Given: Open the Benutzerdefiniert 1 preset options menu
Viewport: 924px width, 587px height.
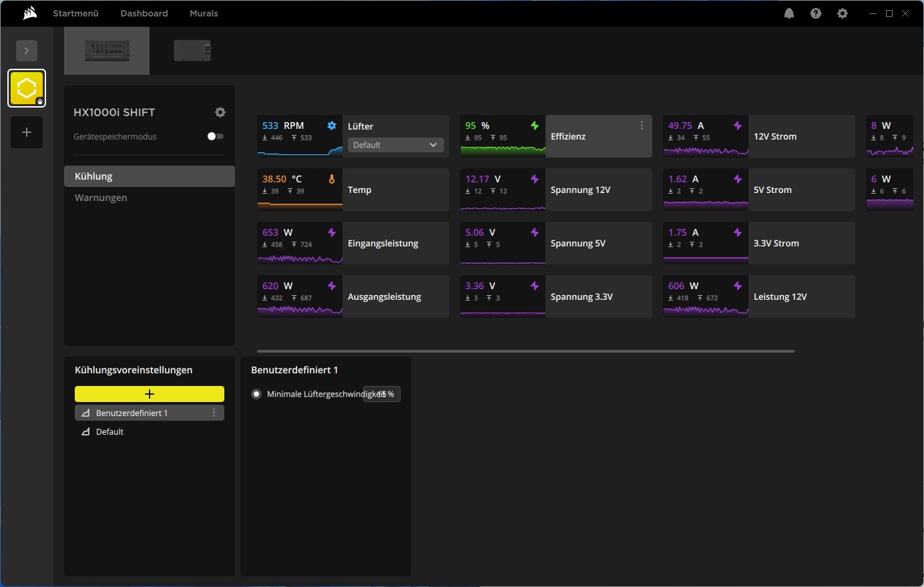Looking at the screenshot, I should (x=214, y=413).
